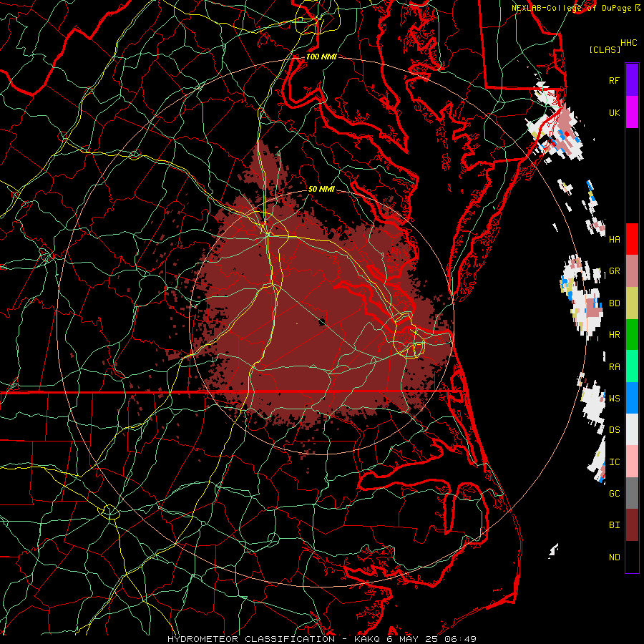This screenshot has height=644, width=644.
Task: Click the 'UK' legend label
Action: point(614,112)
